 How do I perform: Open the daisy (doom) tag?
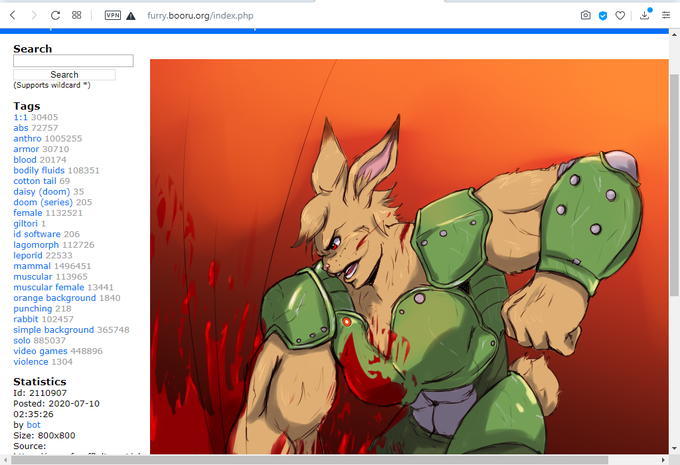[x=42, y=192]
